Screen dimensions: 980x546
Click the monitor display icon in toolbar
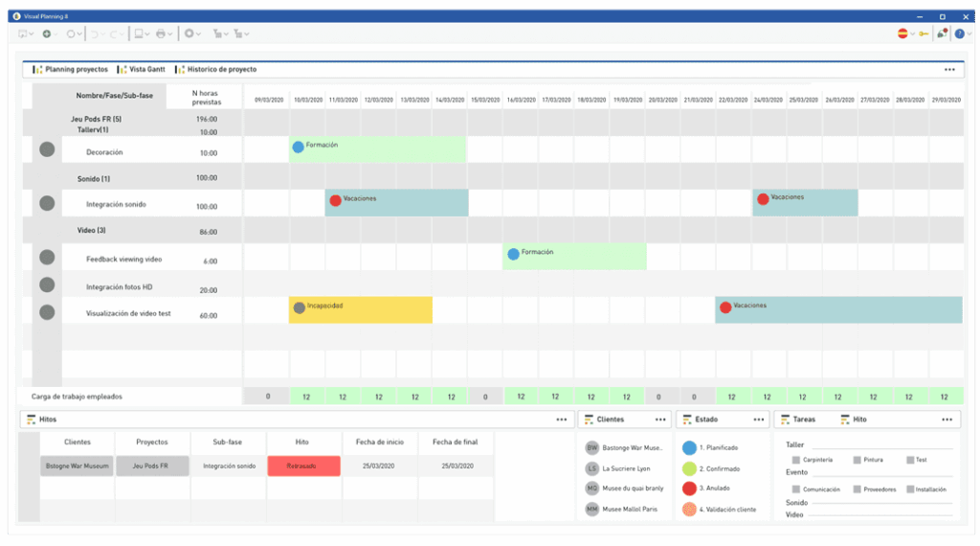tap(139, 34)
